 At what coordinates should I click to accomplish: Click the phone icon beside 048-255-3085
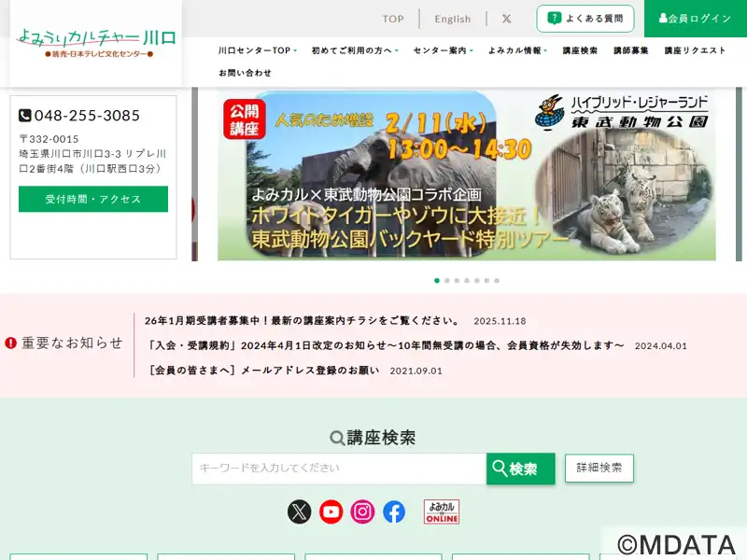(25, 116)
